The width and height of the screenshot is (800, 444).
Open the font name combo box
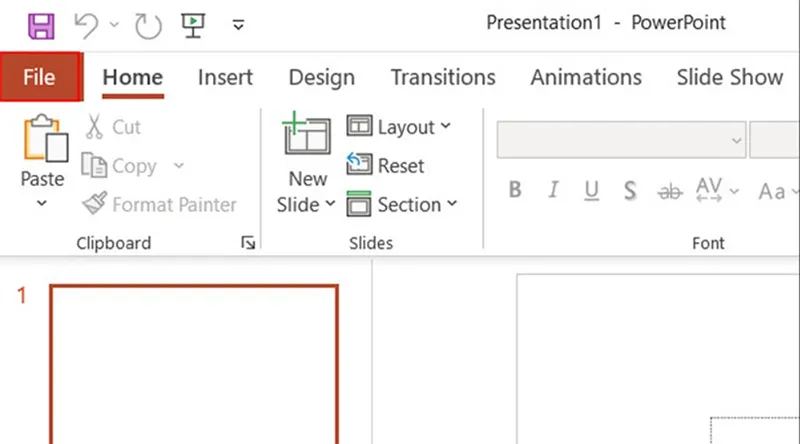621,140
